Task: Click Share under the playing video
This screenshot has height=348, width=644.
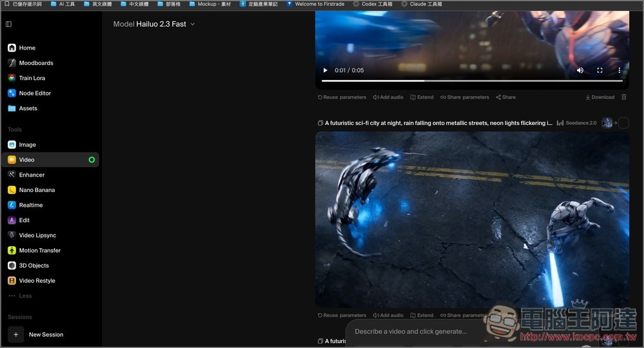Action: (506, 97)
